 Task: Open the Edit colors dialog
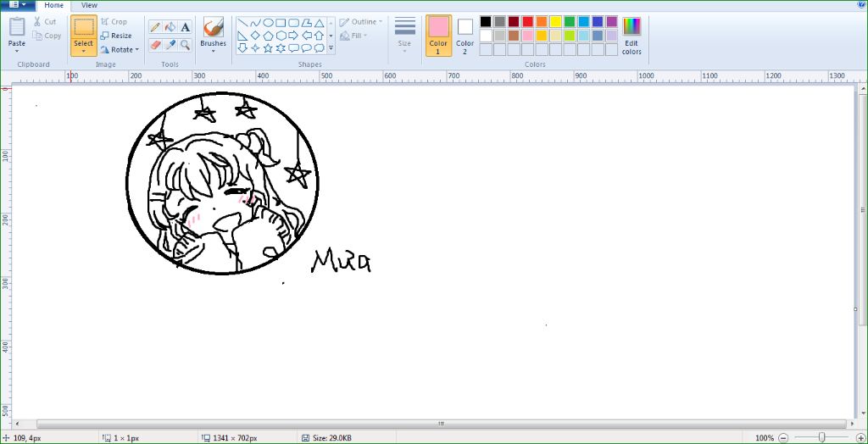(632, 36)
